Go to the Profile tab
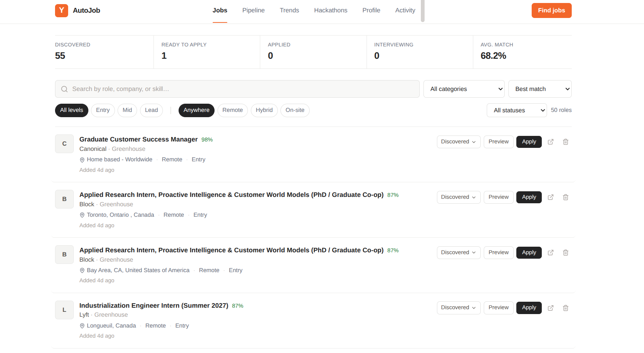Image resolution: width=644 pixels, height=353 pixels. (x=371, y=10)
